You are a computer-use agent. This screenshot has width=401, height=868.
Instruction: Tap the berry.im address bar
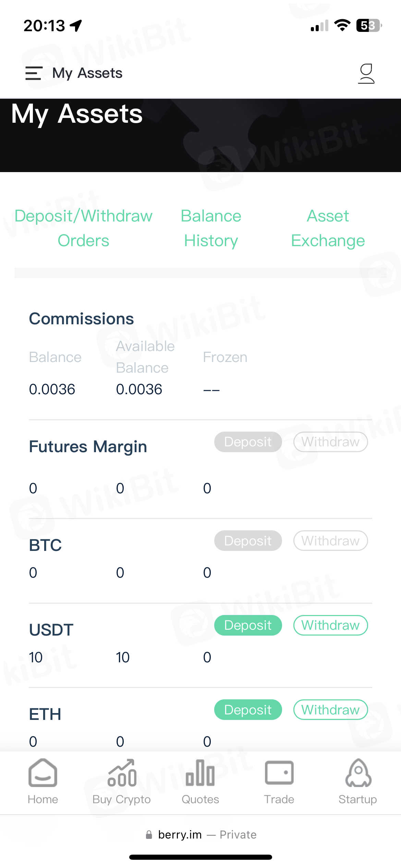click(201, 835)
